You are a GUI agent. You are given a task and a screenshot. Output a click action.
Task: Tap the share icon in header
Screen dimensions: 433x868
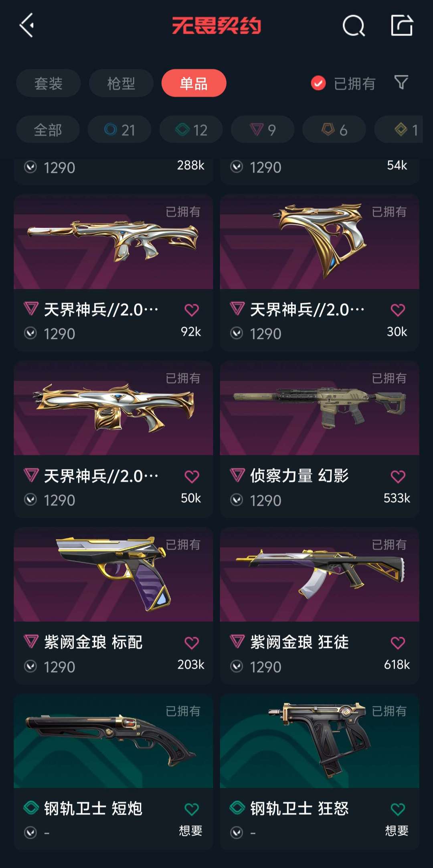coord(402,25)
